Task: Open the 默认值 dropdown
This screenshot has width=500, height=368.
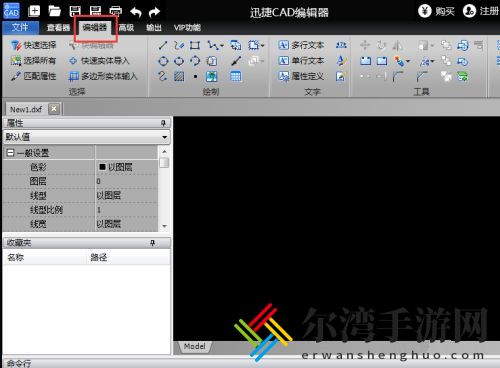Action: click(x=164, y=137)
